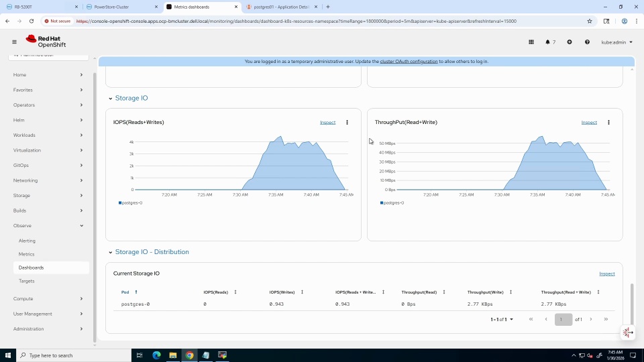
Task: Open the 1-1 of 1 per-page dropdown
Action: pos(502,319)
